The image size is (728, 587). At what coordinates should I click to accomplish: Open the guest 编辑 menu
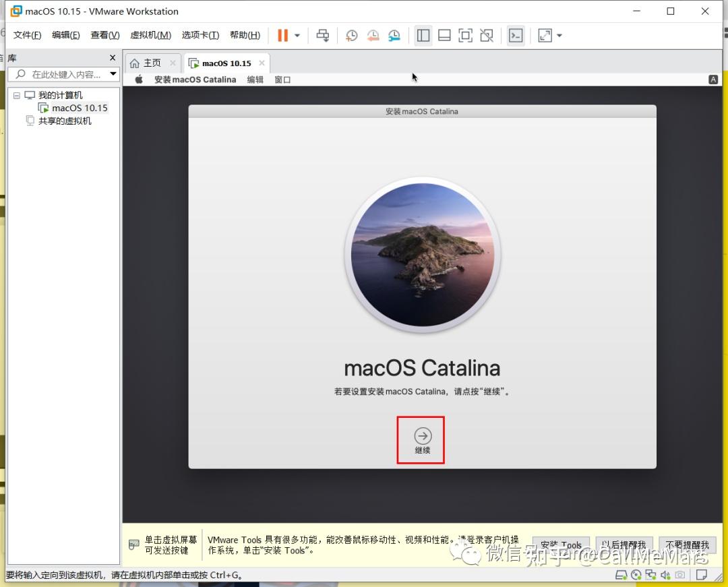(x=255, y=80)
